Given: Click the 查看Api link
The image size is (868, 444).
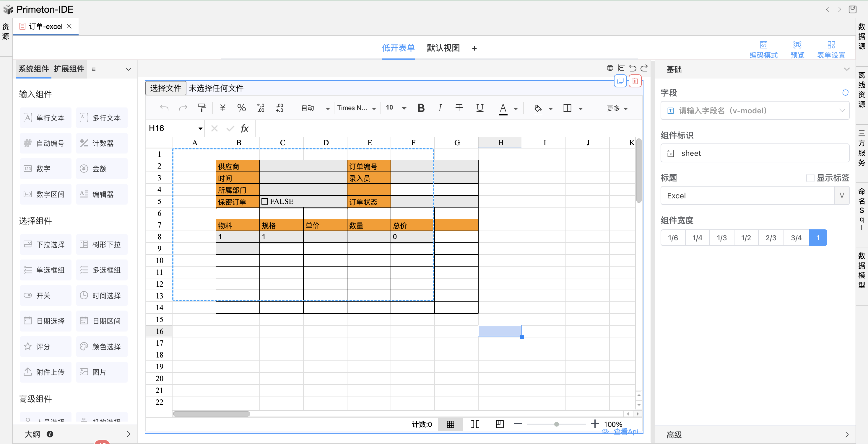Looking at the screenshot, I should click(625, 431).
